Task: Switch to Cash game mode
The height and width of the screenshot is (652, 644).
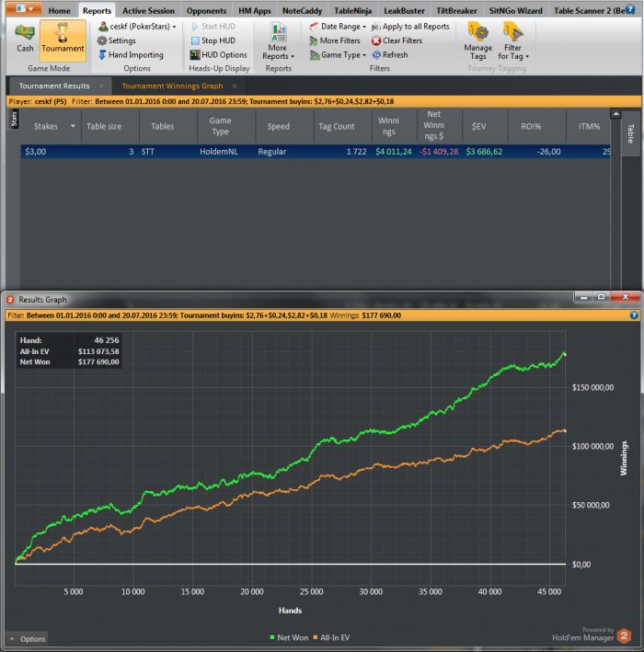Action: pyautogui.click(x=25, y=39)
